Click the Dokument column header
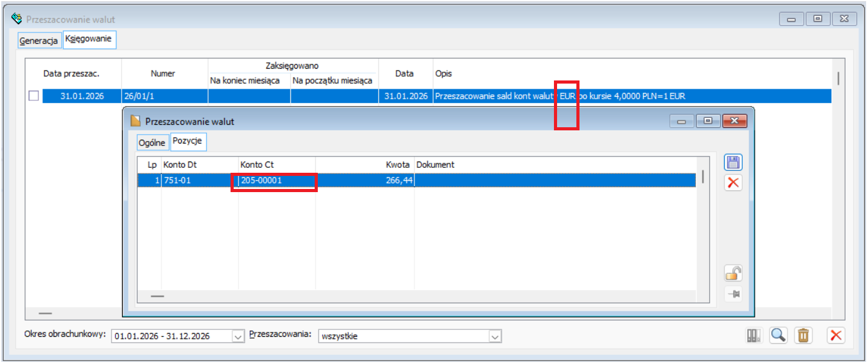This screenshot has width=868, height=363. [x=556, y=165]
